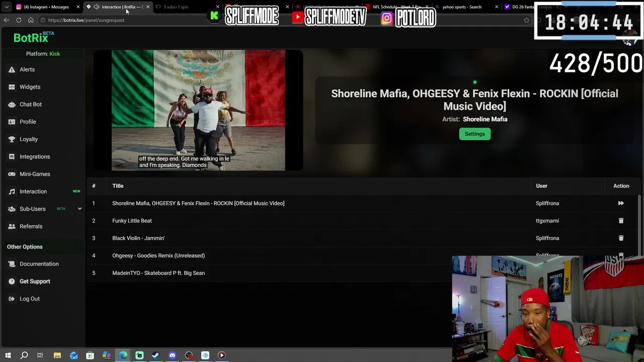Open Microsoft 365 from taskbar
The image size is (644, 362).
(107, 355)
